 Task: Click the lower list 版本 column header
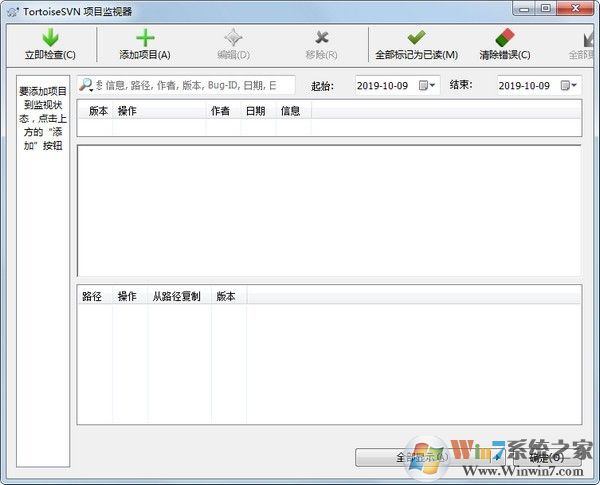click(229, 296)
